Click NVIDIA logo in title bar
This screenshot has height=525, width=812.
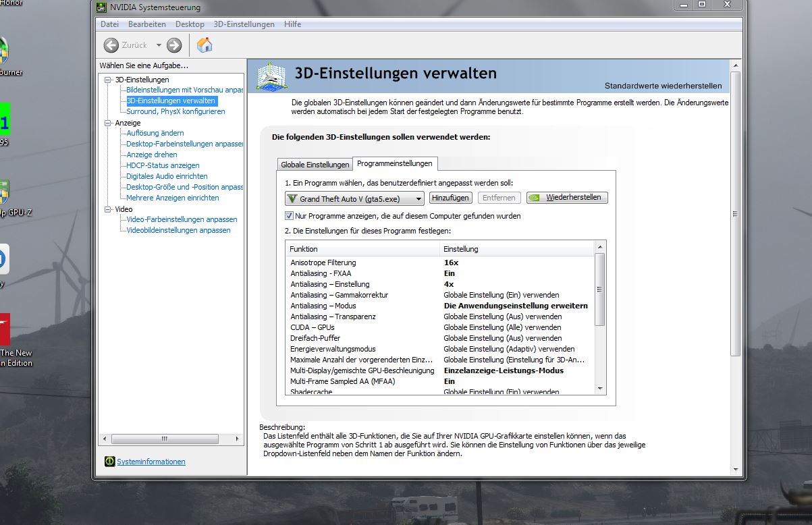pyautogui.click(x=101, y=7)
